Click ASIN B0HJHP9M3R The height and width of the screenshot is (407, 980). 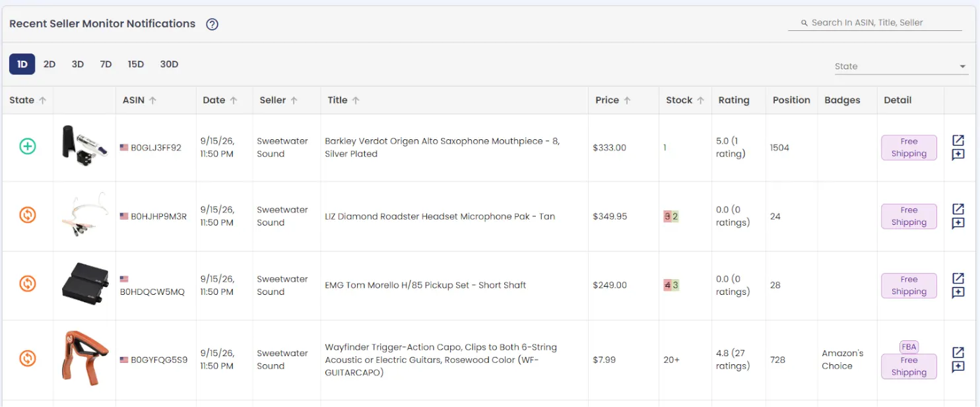click(159, 216)
